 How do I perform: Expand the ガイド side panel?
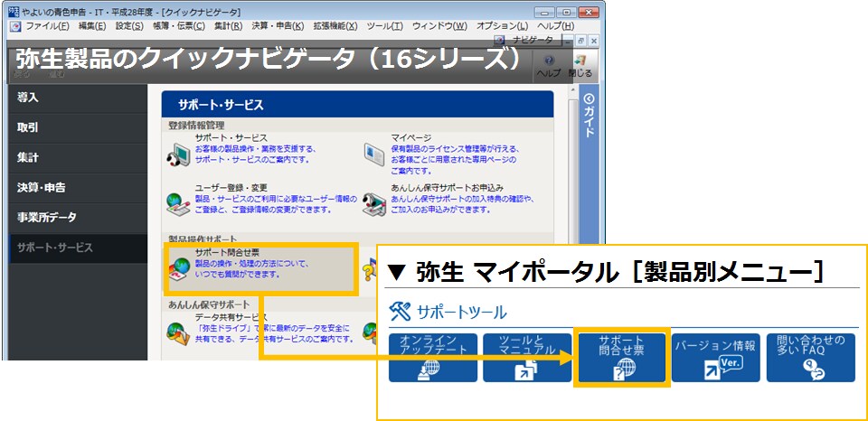click(x=589, y=117)
